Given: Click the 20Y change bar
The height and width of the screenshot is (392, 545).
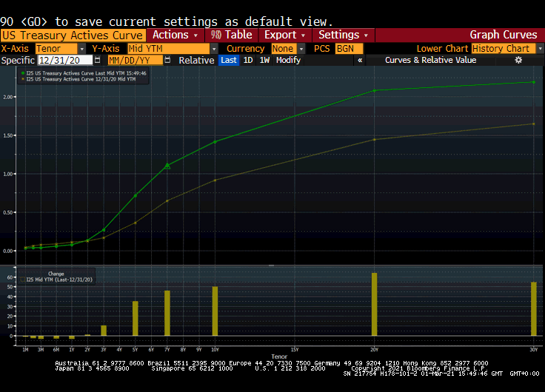Looking at the screenshot, I should pyautogui.click(x=375, y=304).
